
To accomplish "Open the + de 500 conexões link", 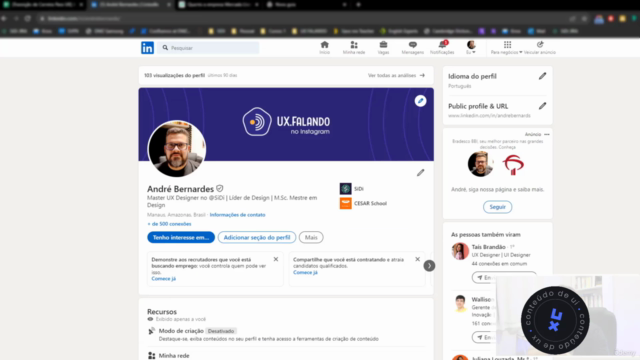I will (169, 224).
